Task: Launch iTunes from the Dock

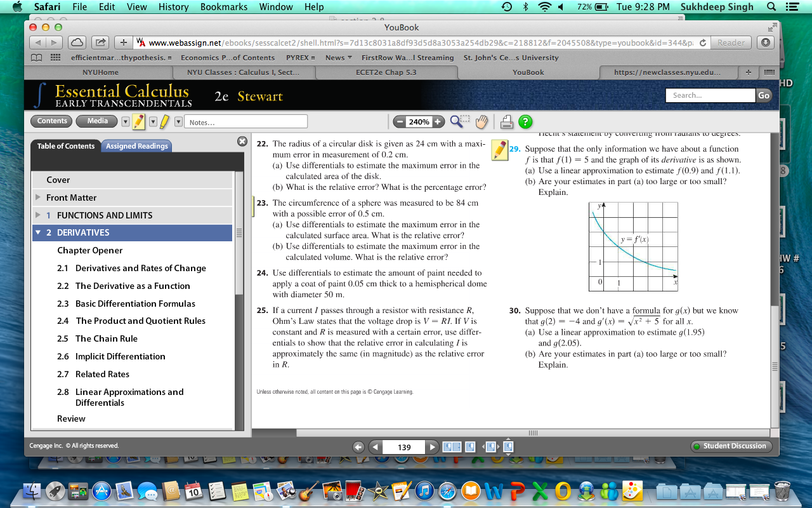Action: point(424,491)
